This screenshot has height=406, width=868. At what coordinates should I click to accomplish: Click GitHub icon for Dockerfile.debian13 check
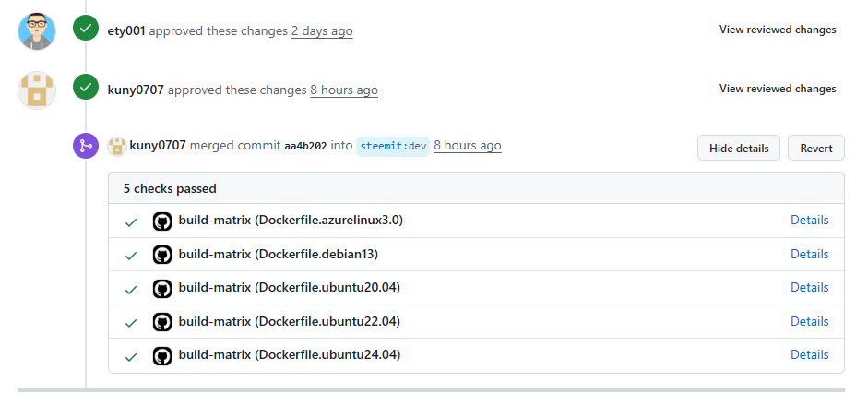click(x=162, y=255)
